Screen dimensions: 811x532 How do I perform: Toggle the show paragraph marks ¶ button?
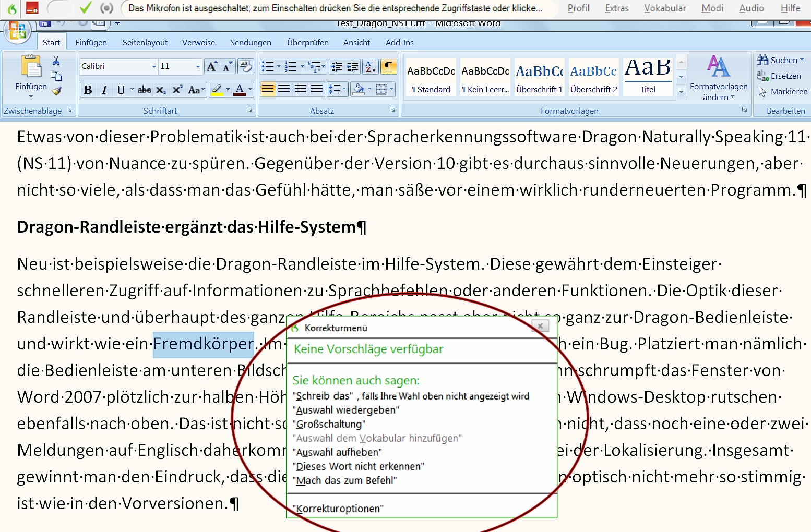(x=388, y=67)
